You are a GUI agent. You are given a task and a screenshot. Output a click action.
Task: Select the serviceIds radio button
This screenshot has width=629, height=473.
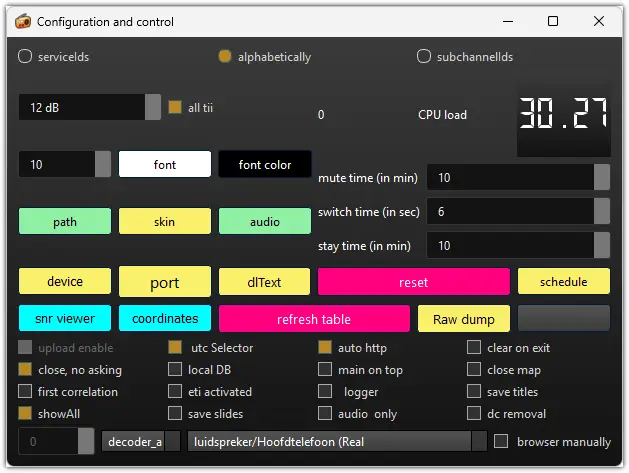point(25,57)
